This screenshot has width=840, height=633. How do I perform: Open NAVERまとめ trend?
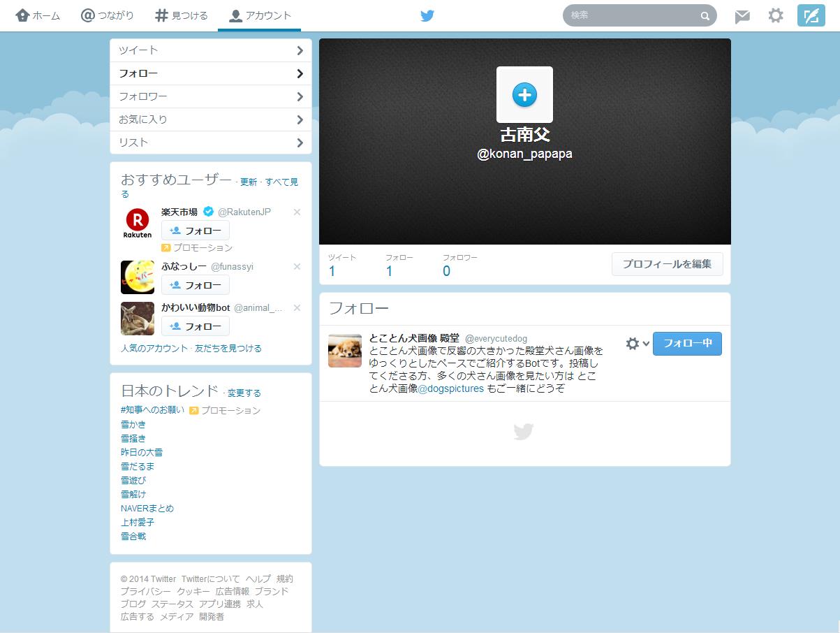pyautogui.click(x=147, y=509)
